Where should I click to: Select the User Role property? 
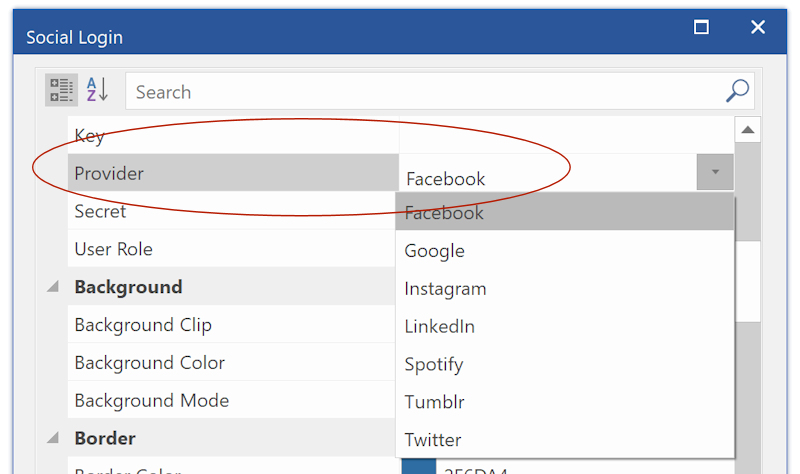pyautogui.click(x=232, y=248)
